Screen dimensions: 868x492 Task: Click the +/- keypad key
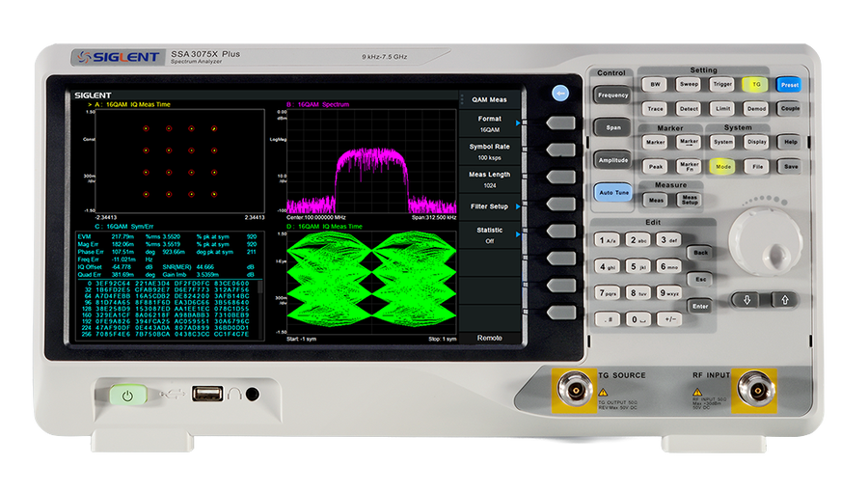pos(669,319)
